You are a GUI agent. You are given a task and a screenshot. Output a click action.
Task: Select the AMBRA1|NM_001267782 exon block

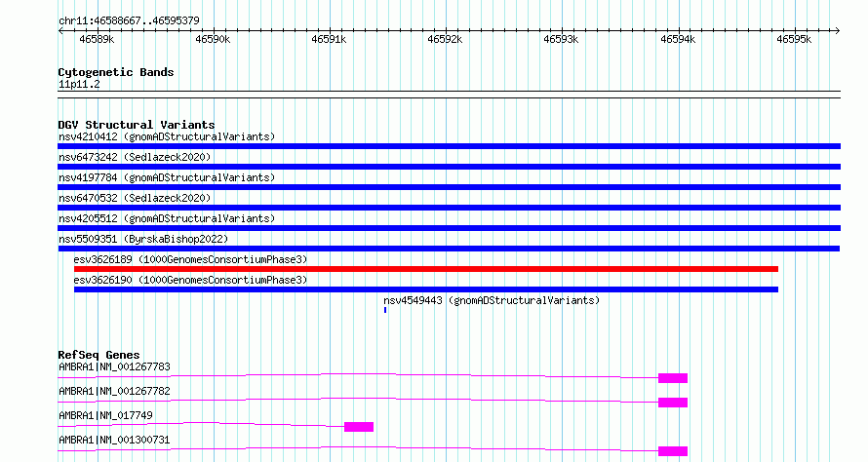(673, 403)
